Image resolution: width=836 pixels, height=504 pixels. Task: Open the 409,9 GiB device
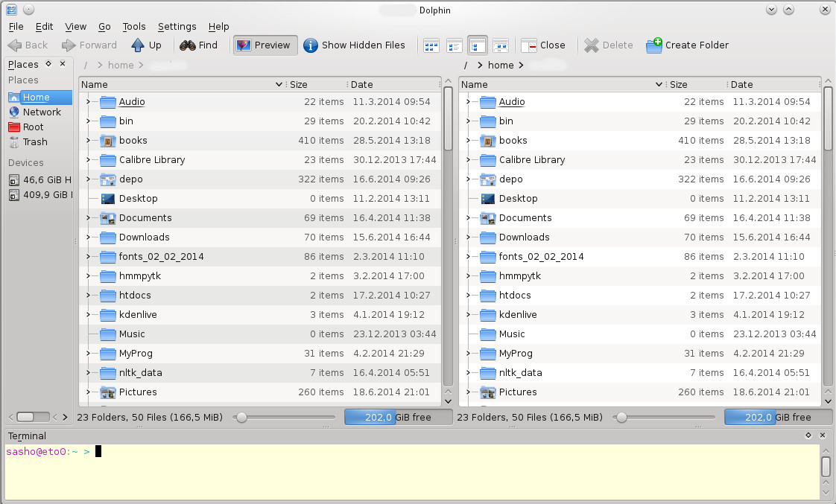click(39, 195)
